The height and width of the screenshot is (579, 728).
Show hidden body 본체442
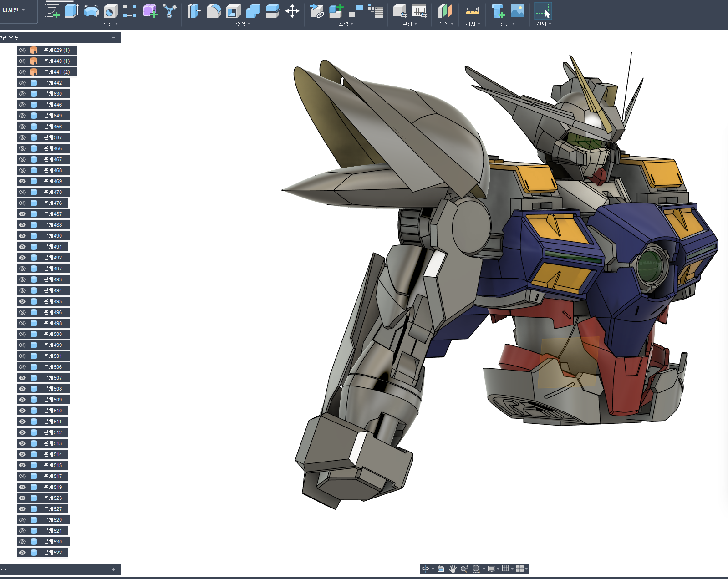pos(22,83)
